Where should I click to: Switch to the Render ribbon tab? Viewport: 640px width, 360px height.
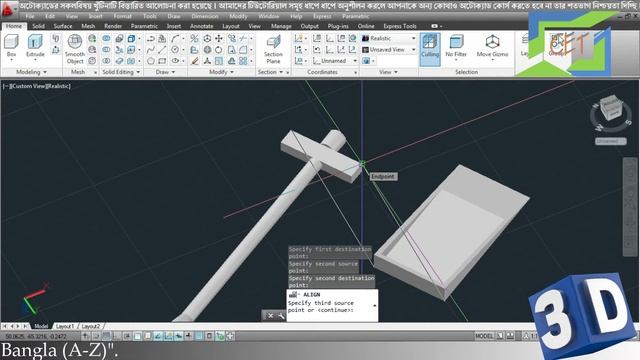[x=113, y=26]
